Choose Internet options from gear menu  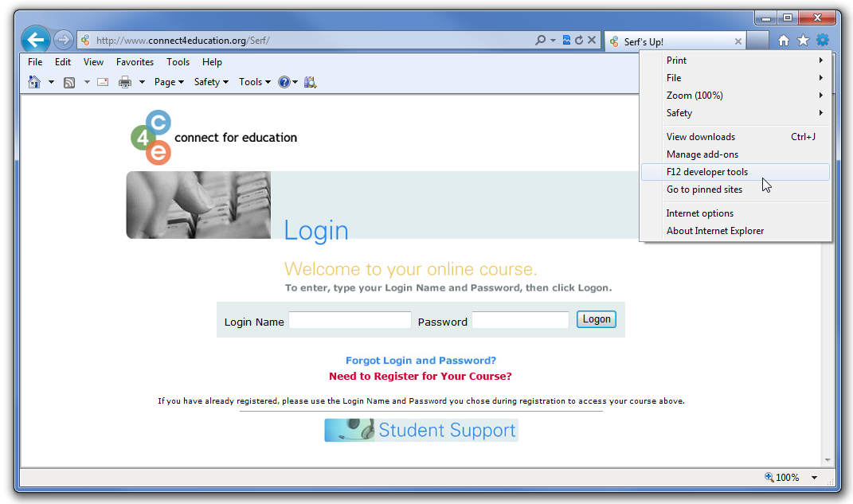700,213
